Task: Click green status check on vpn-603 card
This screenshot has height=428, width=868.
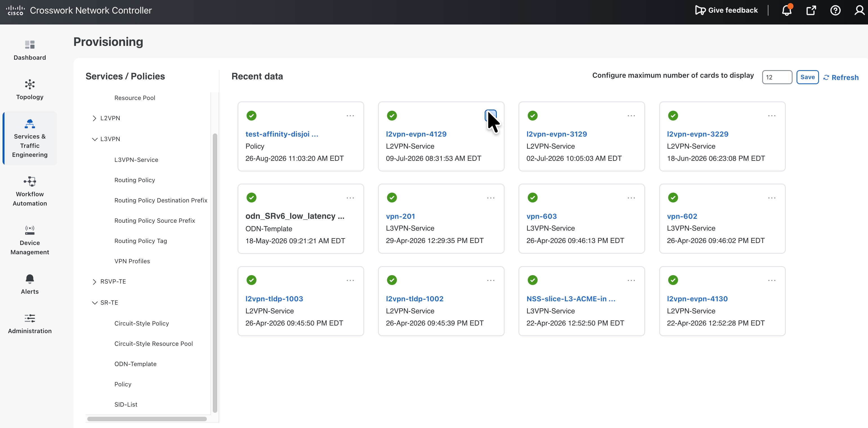Action: 533,197
